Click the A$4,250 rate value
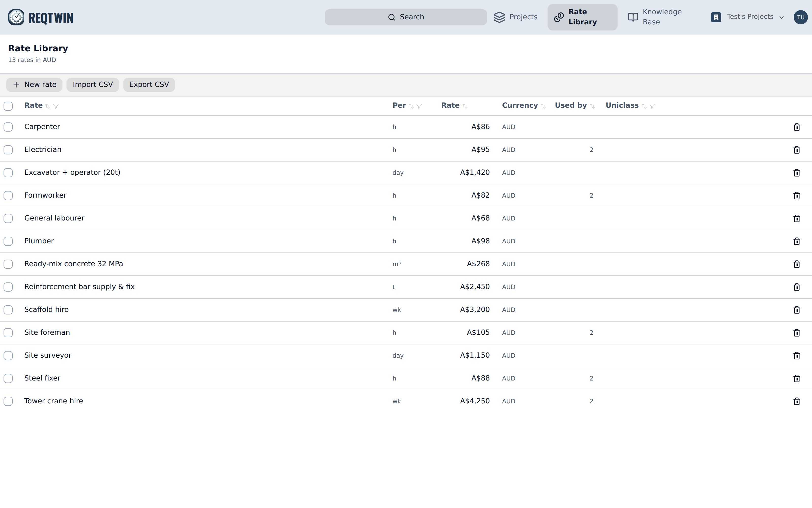Image resolution: width=812 pixels, height=508 pixels. pyautogui.click(x=475, y=401)
